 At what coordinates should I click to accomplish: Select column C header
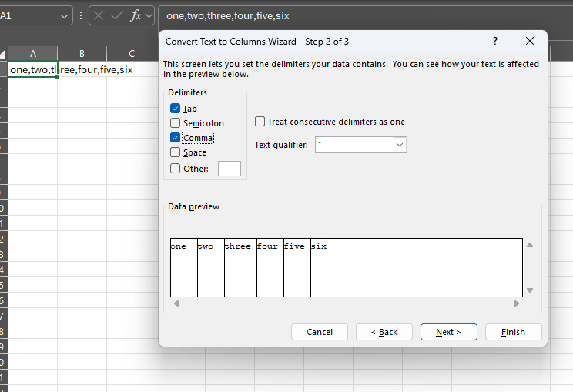pos(132,54)
